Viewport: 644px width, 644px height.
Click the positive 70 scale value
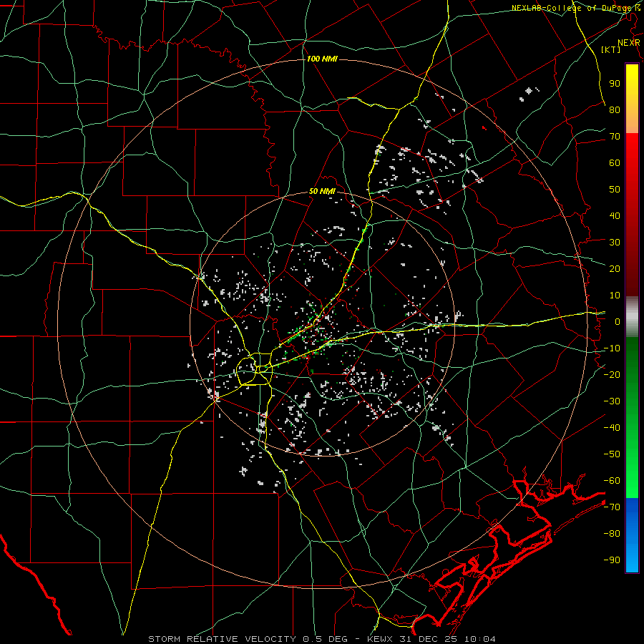click(x=615, y=137)
